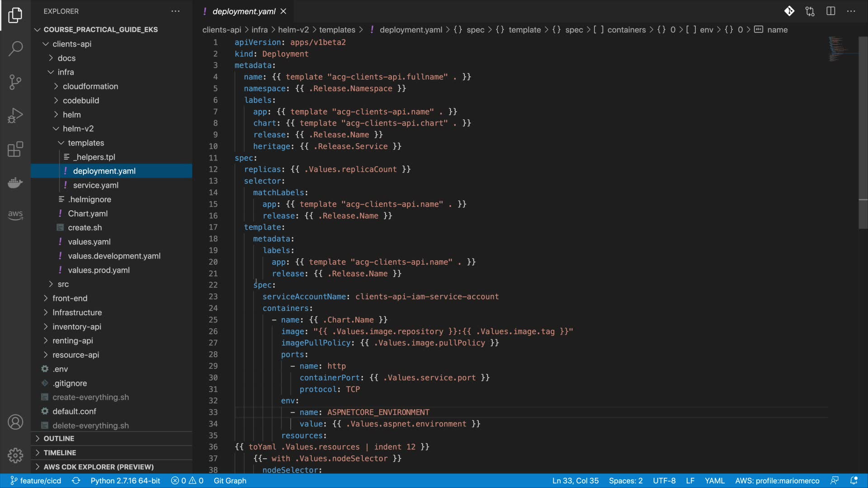Click the feature/cicd branch indicator
Viewport: 868px width, 488px height.
tap(36, 481)
